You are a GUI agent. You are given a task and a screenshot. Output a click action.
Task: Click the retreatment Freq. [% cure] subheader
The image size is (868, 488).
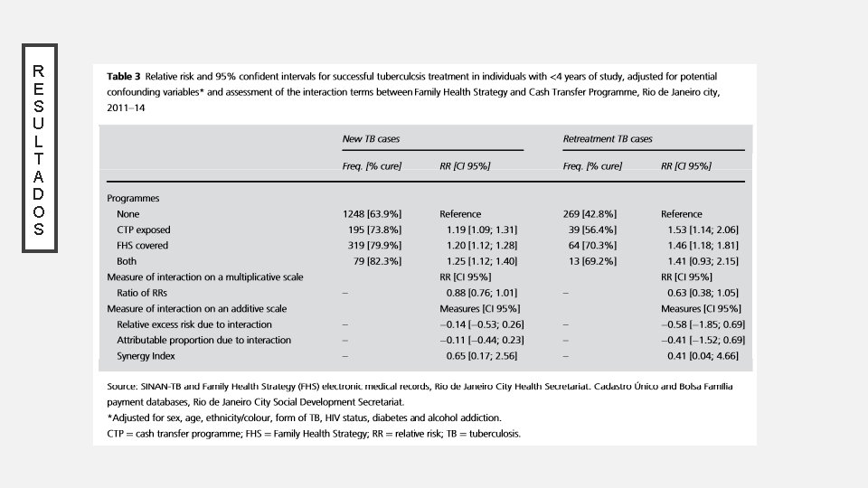tap(592, 166)
